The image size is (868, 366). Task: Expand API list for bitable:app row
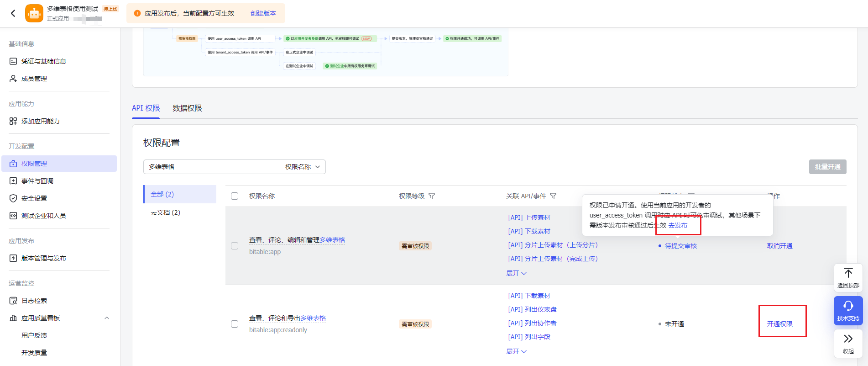point(516,273)
